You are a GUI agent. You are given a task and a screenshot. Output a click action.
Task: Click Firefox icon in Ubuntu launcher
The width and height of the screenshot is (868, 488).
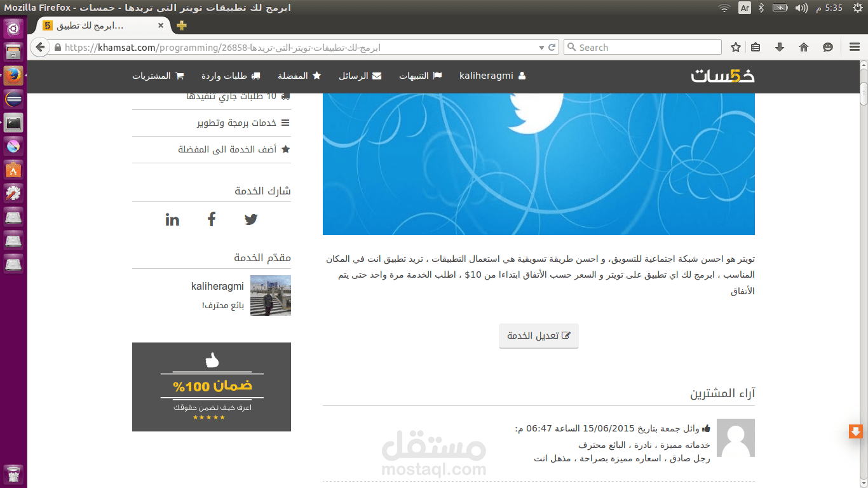tap(14, 76)
